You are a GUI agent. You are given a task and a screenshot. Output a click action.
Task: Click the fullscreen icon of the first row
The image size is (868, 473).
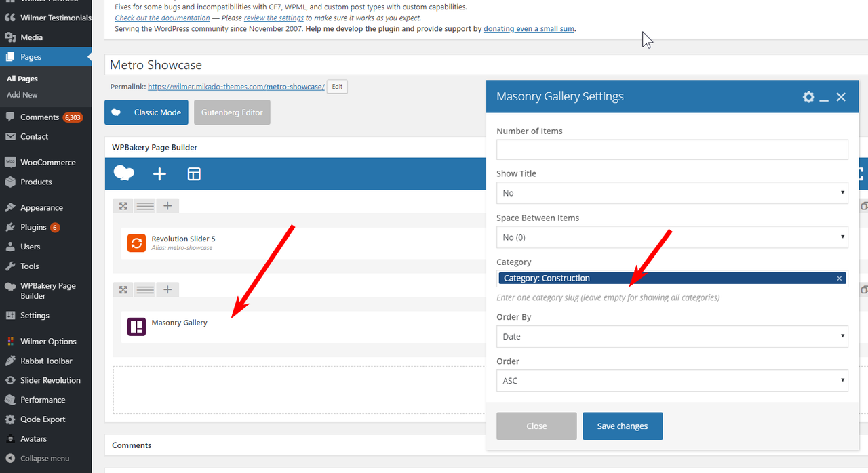pyautogui.click(x=123, y=206)
